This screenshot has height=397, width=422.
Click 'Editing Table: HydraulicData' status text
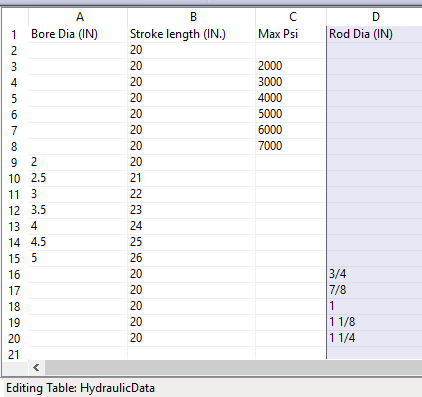point(80,388)
